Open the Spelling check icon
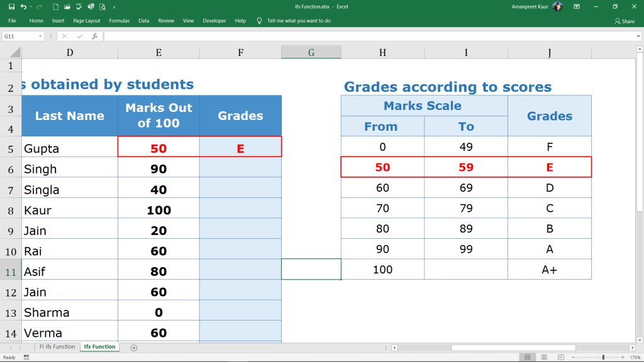 point(79,6)
